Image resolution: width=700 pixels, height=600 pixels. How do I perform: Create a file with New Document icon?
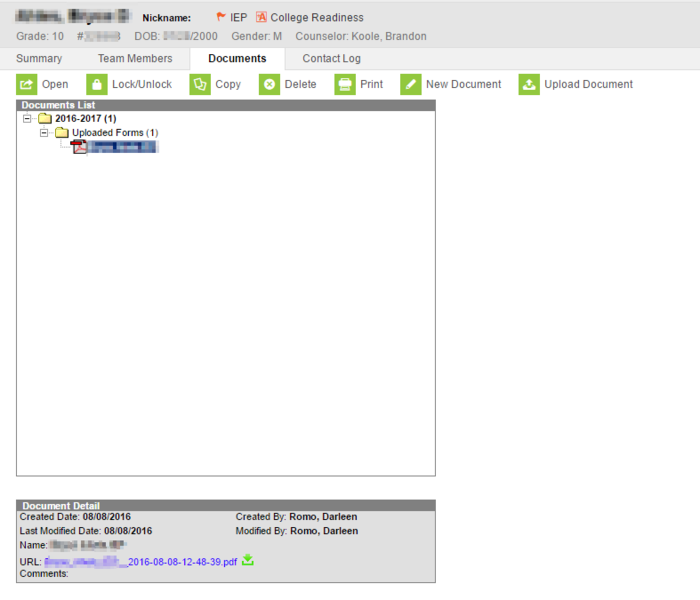[x=410, y=85]
